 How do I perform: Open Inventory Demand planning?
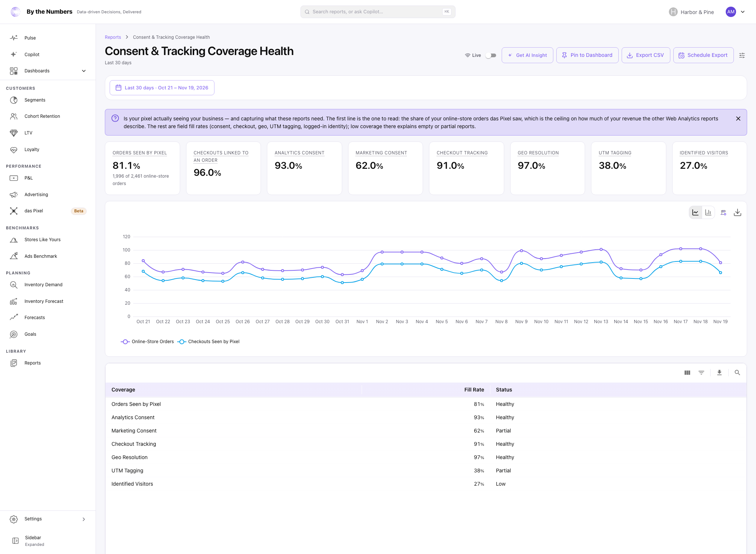[48, 285]
